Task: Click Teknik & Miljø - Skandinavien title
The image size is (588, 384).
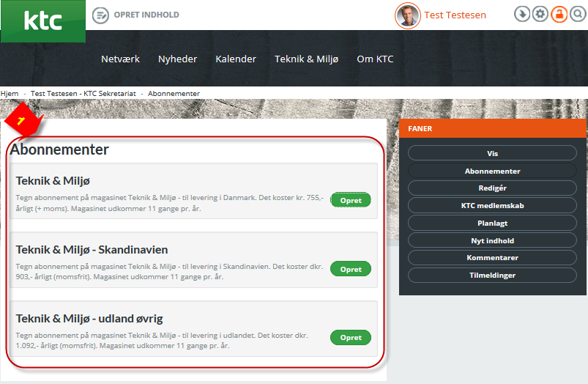Action: pos(92,250)
